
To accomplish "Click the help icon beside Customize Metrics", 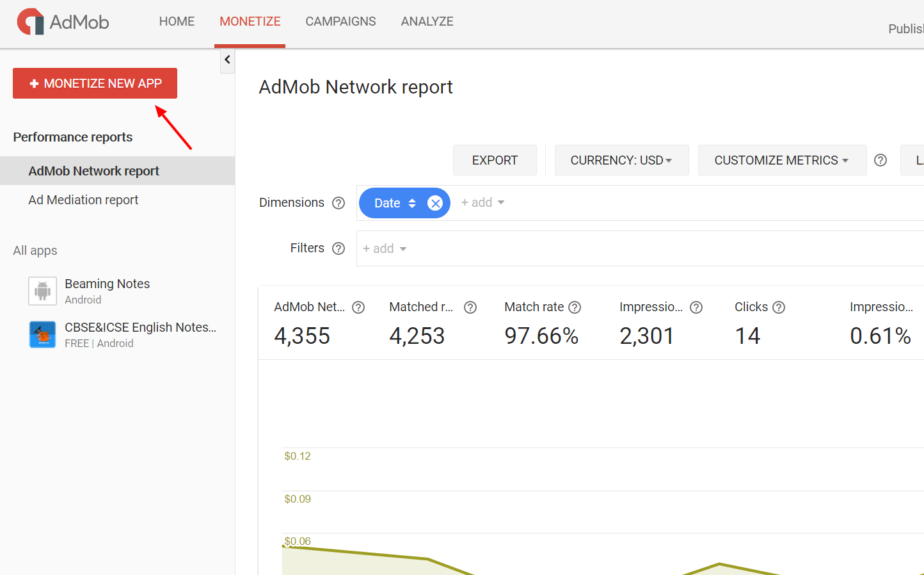I will point(880,160).
